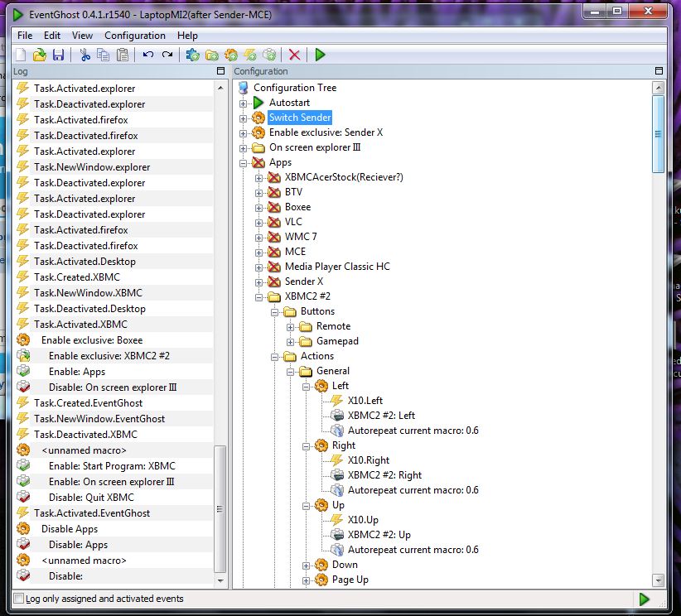Expand the Autostart tree node
The width and height of the screenshot is (681, 616).
(244, 103)
